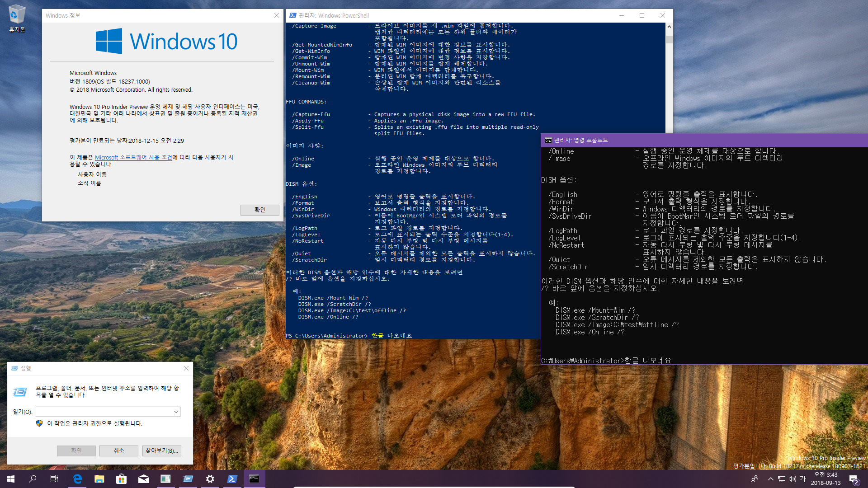Open Settings gear on the taskbar
The width and height of the screenshot is (868, 488).
pyautogui.click(x=210, y=479)
